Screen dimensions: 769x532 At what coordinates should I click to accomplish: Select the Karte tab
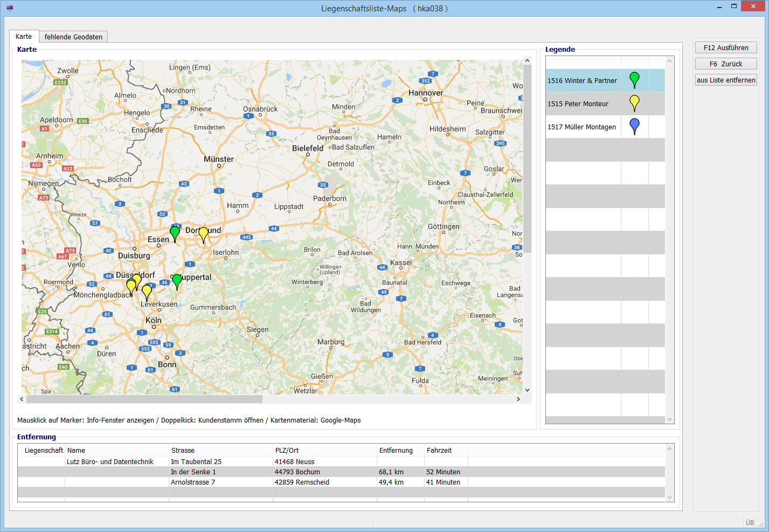coord(24,36)
